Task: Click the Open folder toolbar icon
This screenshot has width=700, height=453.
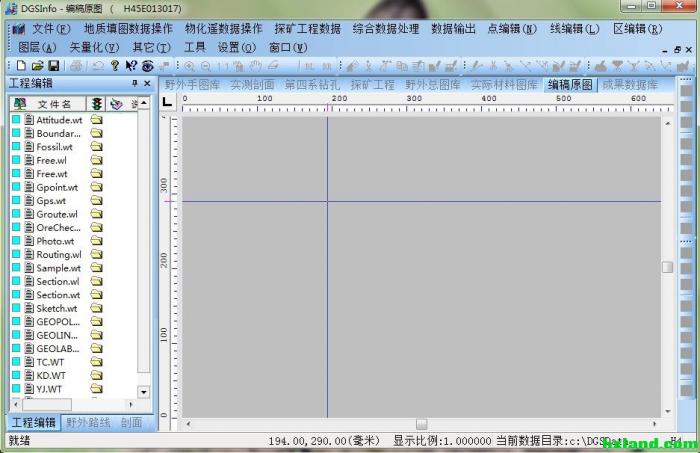Action: click(37, 66)
